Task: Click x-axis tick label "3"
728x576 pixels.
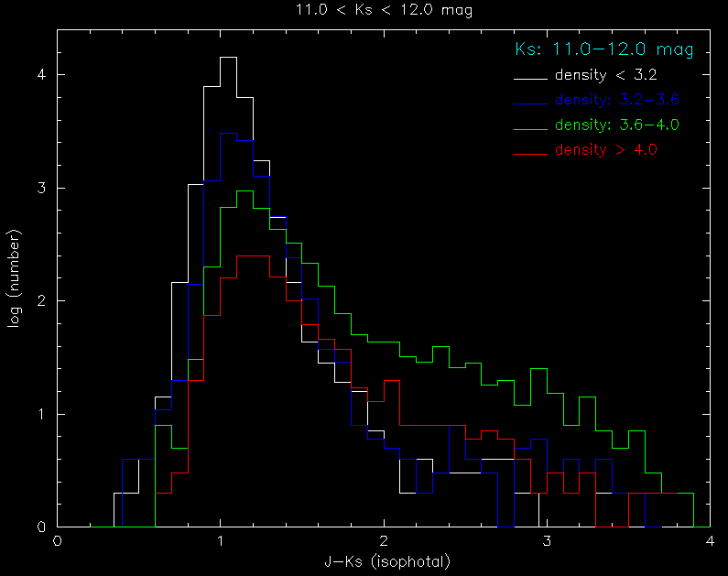Action: (547, 542)
